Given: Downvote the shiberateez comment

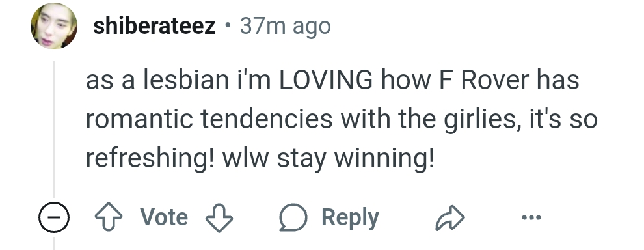Looking at the screenshot, I should (219, 217).
